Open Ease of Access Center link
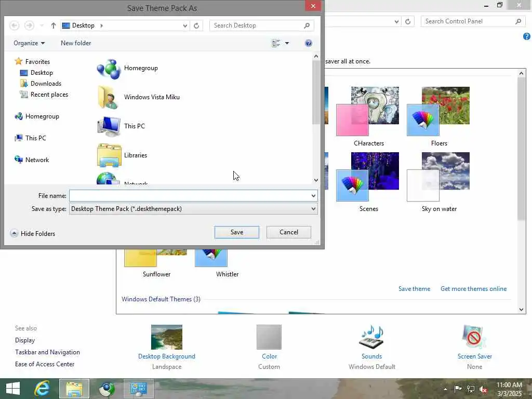The height and width of the screenshot is (399, 532). tap(45, 364)
